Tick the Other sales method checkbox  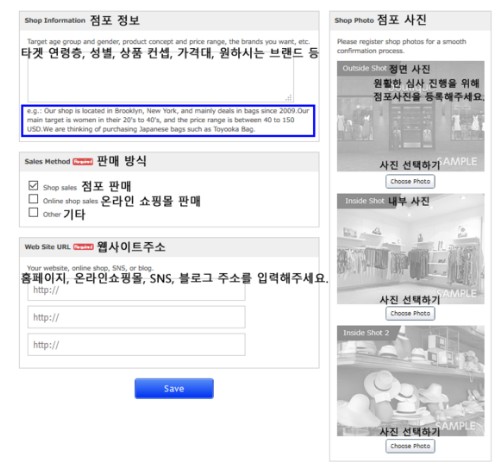point(33,212)
